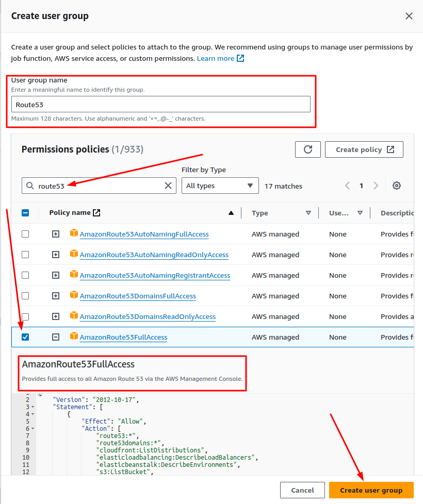The height and width of the screenshot is (504, 423).
Task: Open the AmazonRoute53DomainsReadOnlyAccess policy link
Action: (x=148, y=316)
